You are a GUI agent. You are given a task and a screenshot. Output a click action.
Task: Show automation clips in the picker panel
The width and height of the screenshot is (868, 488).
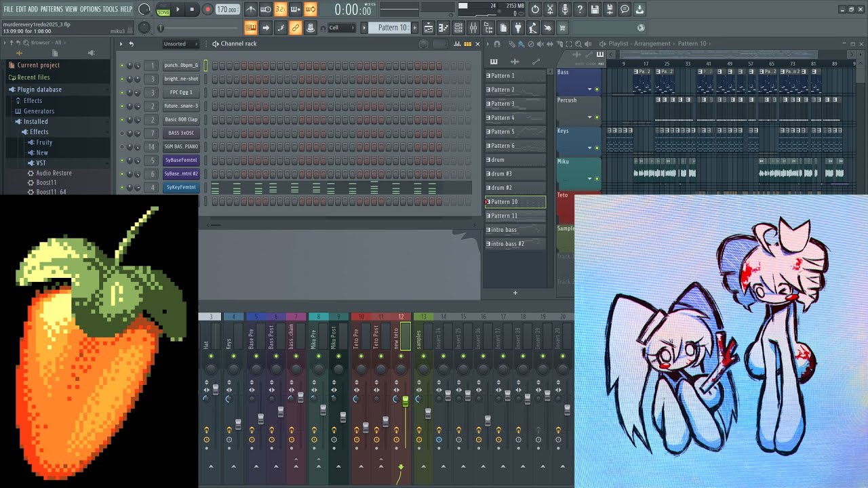pos(536,62)
